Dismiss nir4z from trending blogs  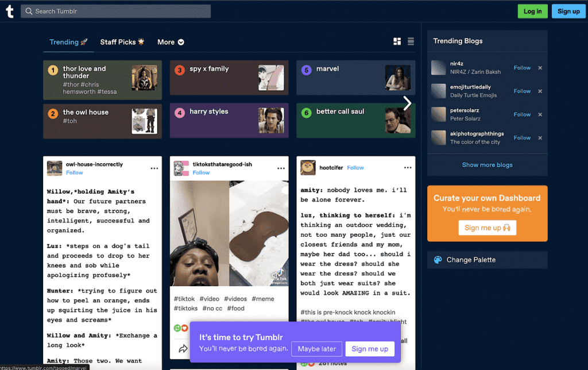click(540, 68)
